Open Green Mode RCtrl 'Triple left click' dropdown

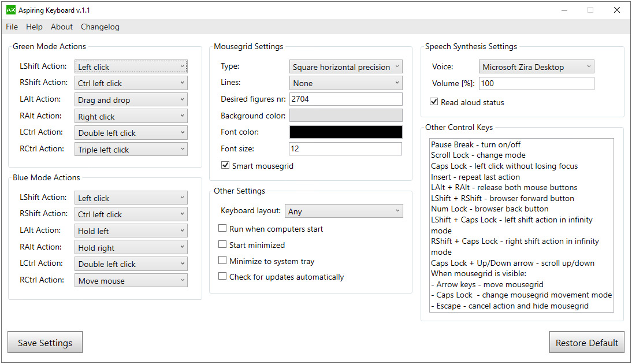[x=131, y=149]
